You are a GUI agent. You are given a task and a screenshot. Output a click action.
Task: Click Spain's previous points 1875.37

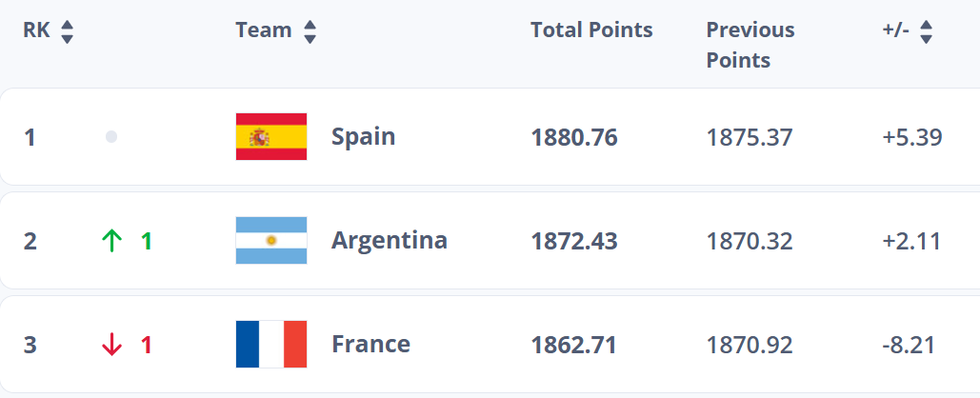[x=750, y=137]
